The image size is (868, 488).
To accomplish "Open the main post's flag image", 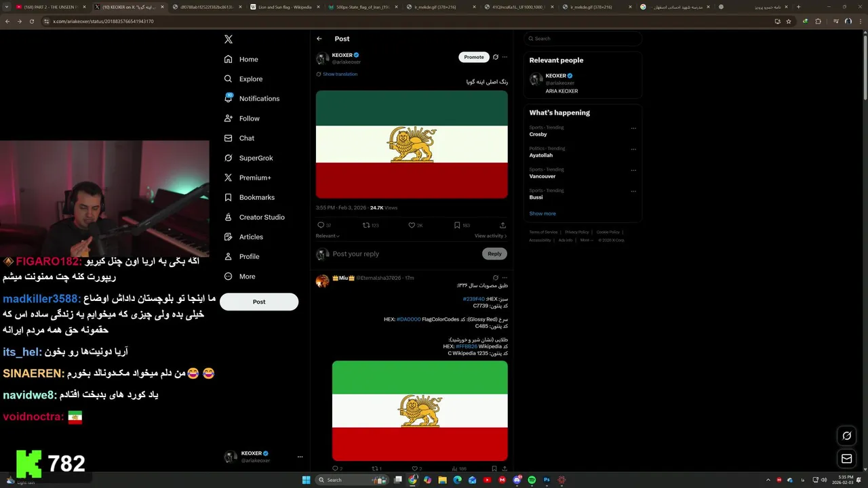I will point(412,144).
